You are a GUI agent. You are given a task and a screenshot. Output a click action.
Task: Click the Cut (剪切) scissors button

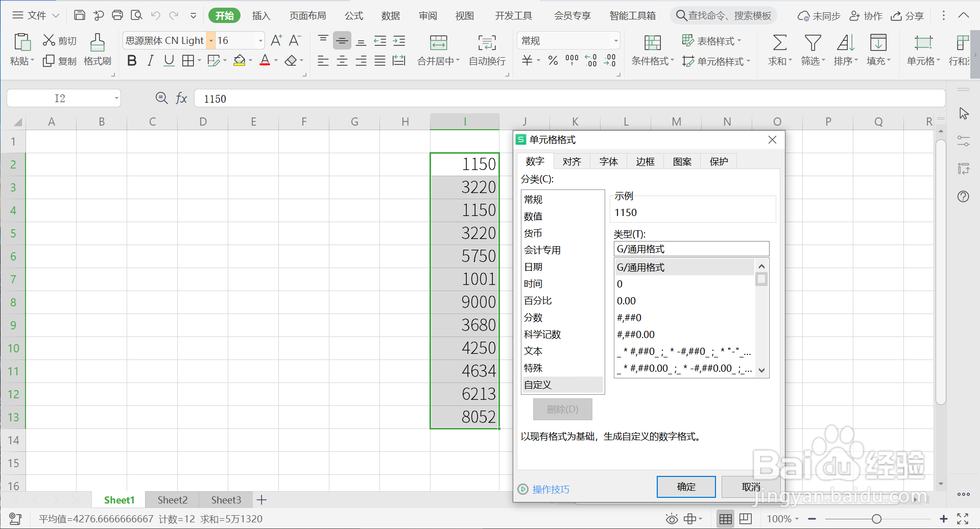point(59,40)
